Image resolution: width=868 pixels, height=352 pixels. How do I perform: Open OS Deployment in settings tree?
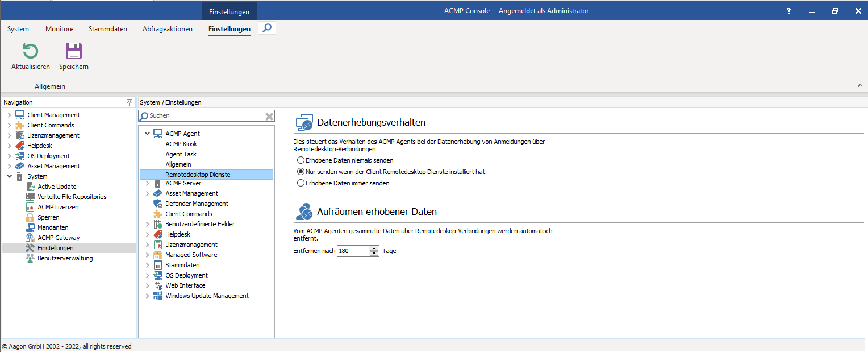[186, 275]
